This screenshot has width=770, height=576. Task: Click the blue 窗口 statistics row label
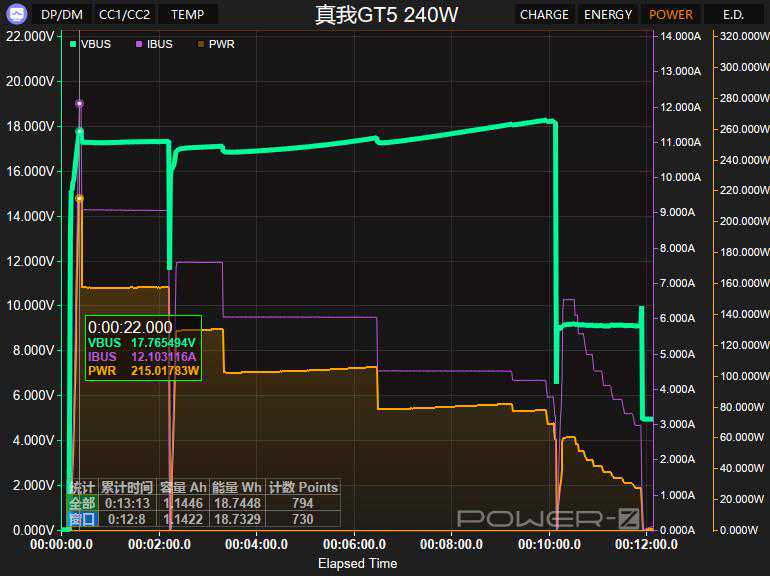(x=82, y=518)
